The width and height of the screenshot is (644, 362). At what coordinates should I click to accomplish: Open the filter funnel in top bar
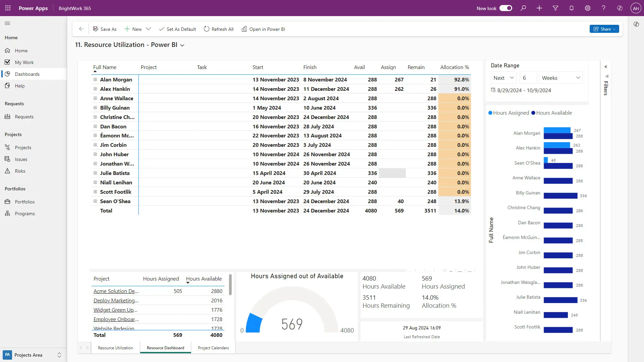555,8
